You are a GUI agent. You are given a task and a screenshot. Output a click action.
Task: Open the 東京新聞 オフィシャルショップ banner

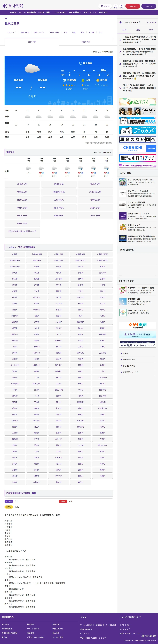pos(138,344)
